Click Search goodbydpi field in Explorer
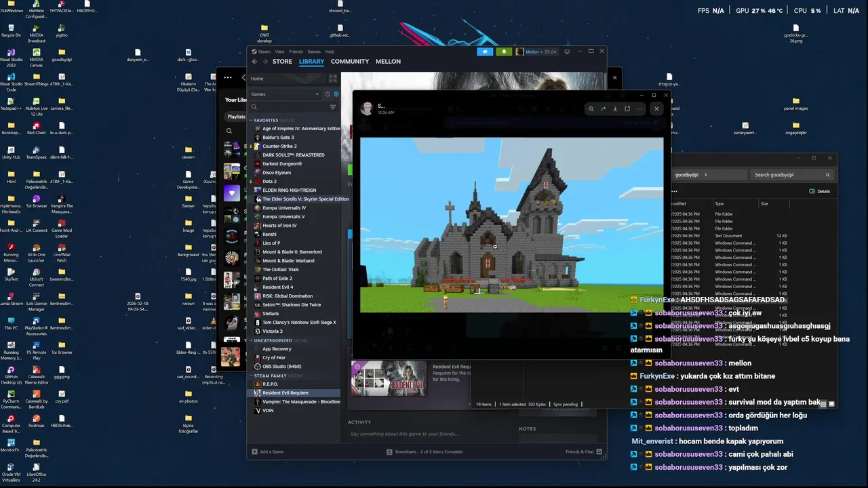This screenshot has width=868, height=488. (x=791, y=175)
